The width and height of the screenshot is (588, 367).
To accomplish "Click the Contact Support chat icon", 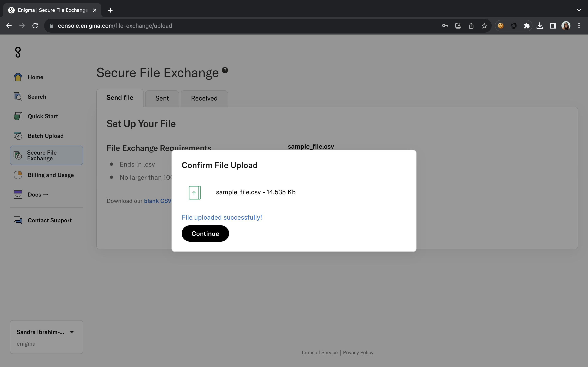I will pos(18,220).
